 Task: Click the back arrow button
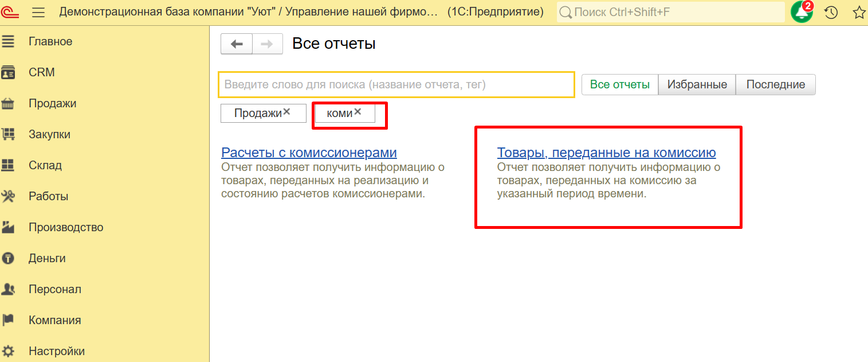[x=237, y=44]
